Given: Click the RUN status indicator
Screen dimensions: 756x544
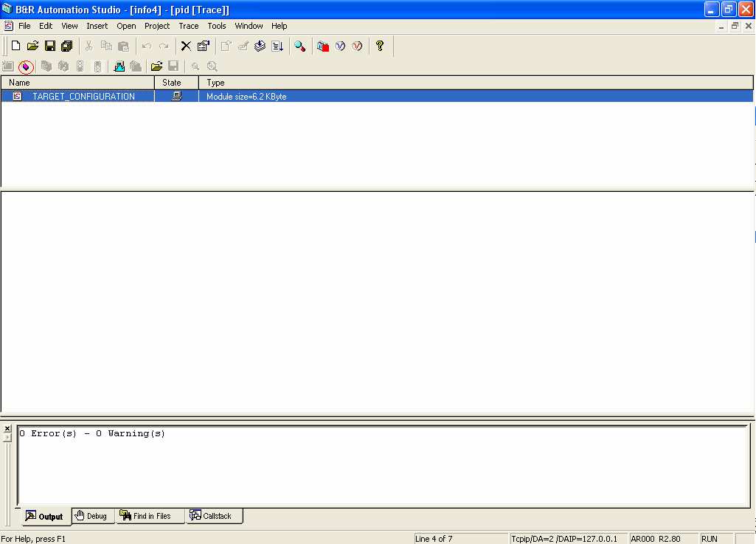Looking at the screenshot, I should tap(716, 539).
